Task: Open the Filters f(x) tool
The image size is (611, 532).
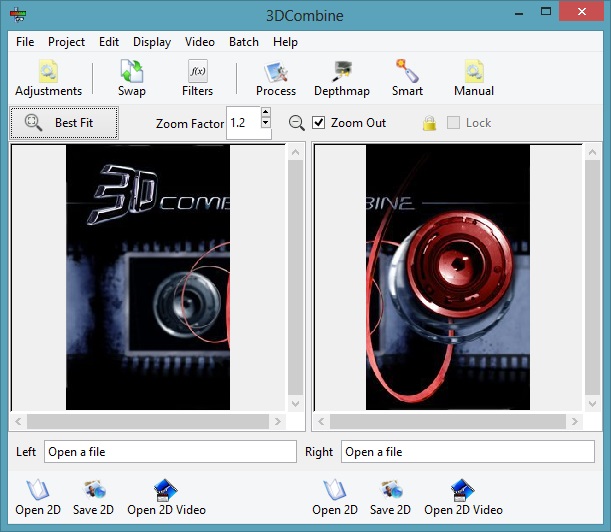Action: 198,78
